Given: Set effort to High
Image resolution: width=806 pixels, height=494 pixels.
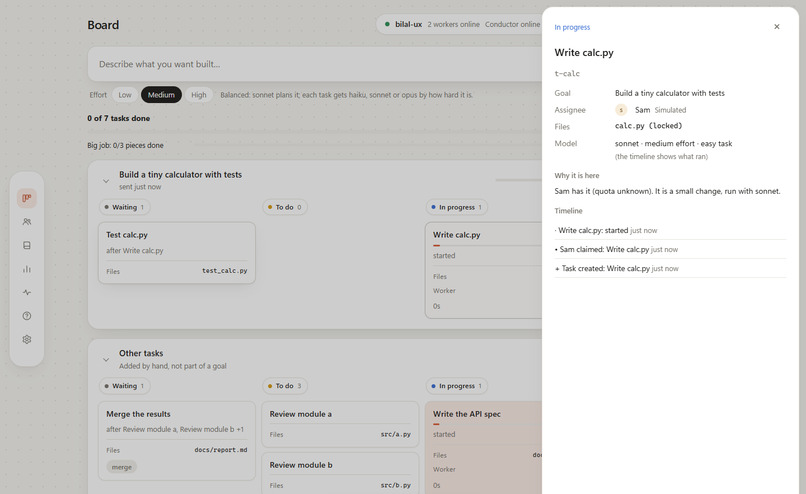Looking at the screenshot, I should 199,95.
